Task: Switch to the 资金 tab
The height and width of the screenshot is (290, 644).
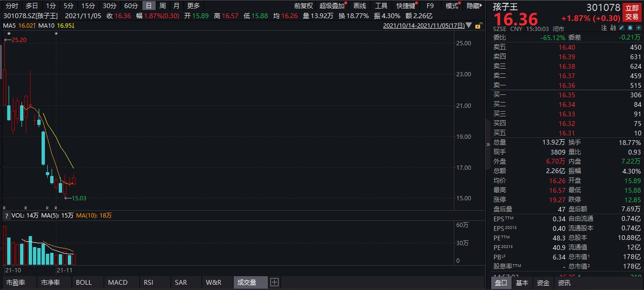Action: pos(543,283)
